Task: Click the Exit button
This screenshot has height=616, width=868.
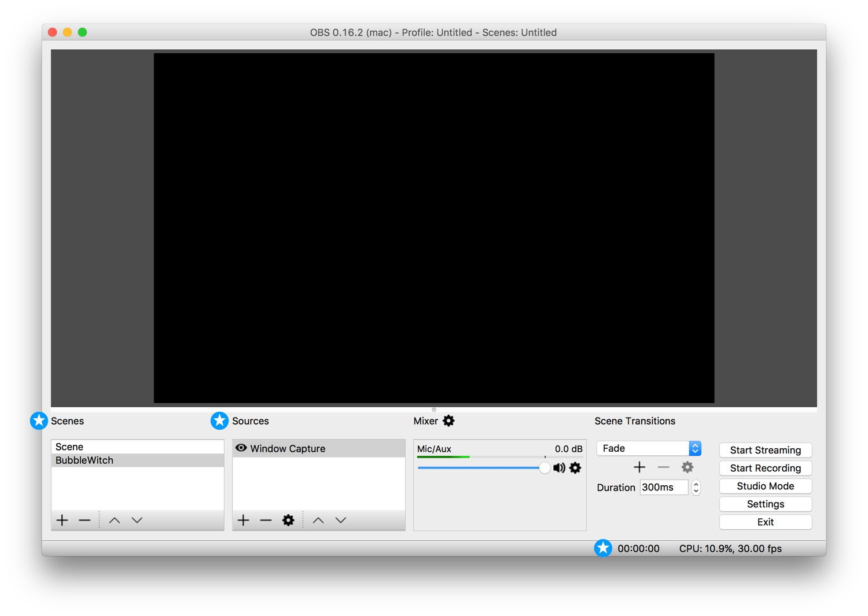Action: (766, 522)
